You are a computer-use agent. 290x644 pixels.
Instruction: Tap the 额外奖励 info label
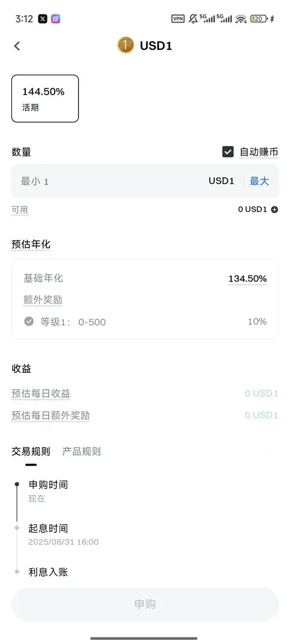click(43, 300)
